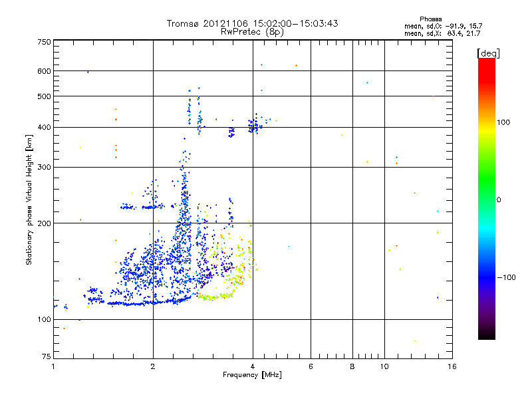The width and height of the screenshot is (532, 399).
Task: Click the x-axis tick label '1'
Action: [53, 366]
